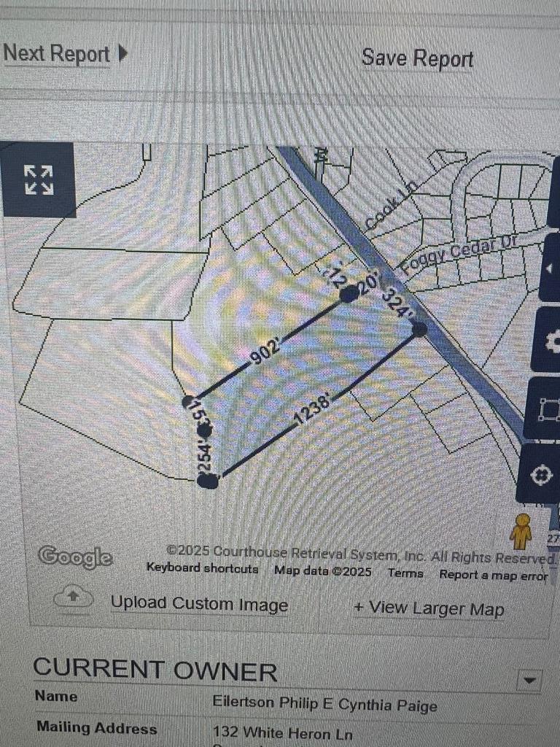This screenshot has width=560, height=747.
Task: Click the Save Report link
Action: click(x=417, y=58)
